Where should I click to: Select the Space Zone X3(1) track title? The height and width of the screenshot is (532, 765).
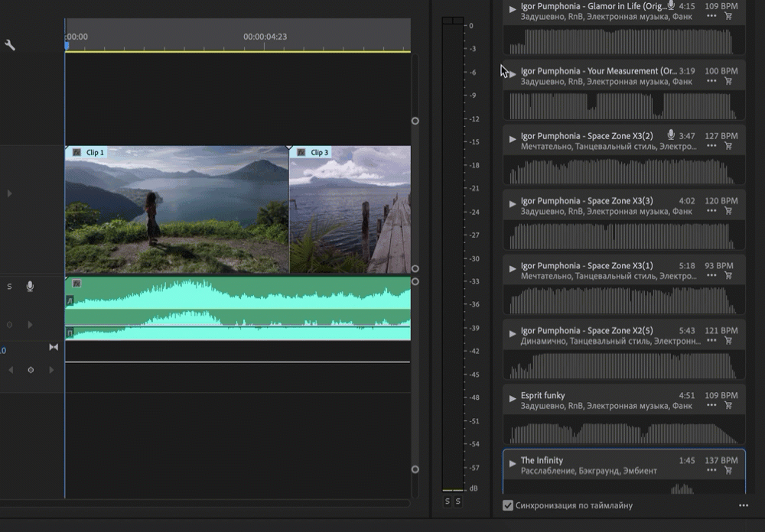587,266
